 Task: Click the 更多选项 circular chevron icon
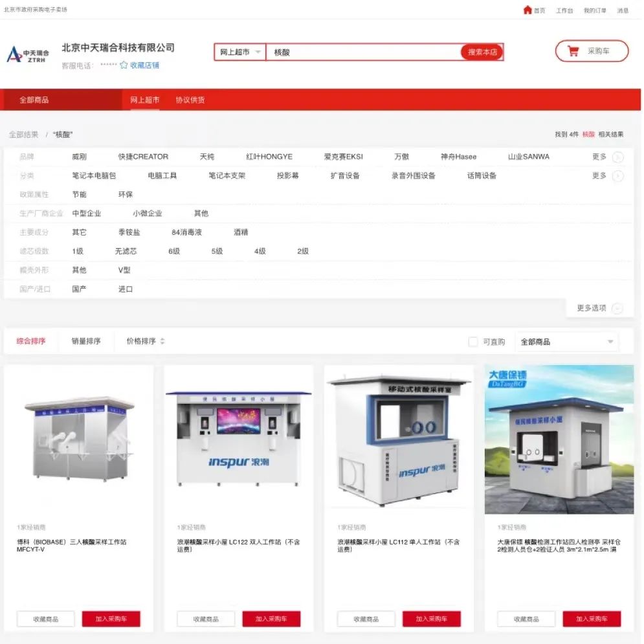[x=617, y=309]
